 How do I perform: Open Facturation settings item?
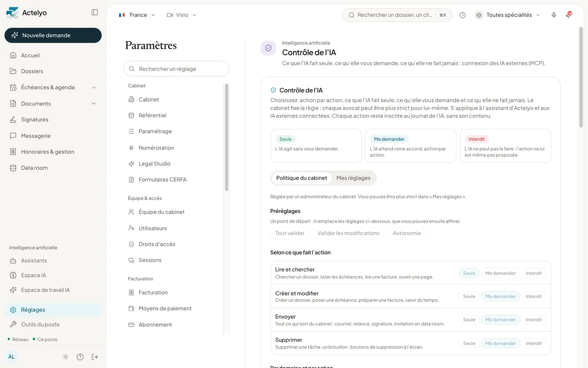point(174,293)
